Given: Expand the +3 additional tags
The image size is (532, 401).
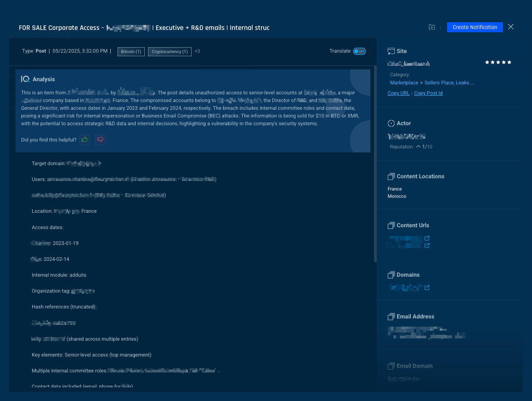Looking at the screenshot, I should coord(197,51).
